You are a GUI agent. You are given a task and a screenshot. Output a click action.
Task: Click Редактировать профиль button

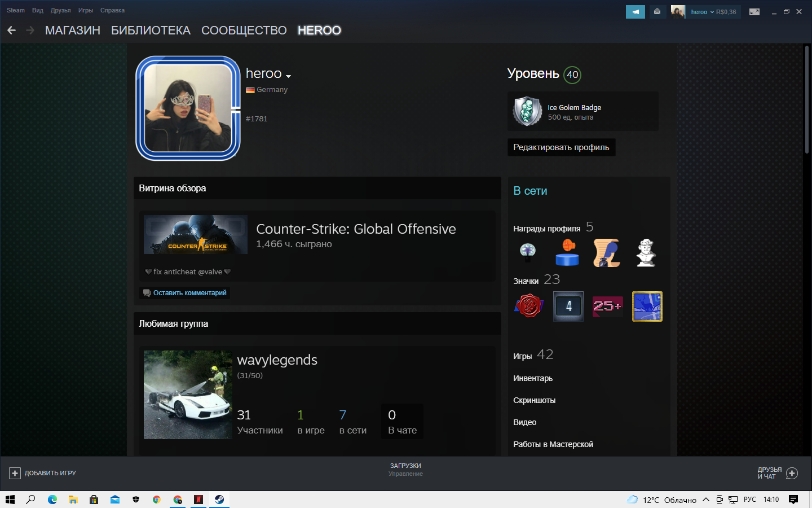(x=561, y=147)
